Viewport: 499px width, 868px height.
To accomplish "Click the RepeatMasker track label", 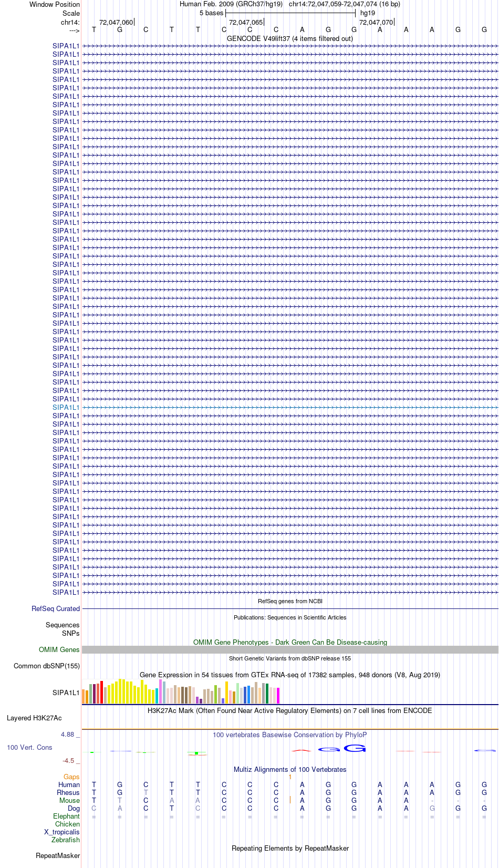I will (x=58, y=855).
